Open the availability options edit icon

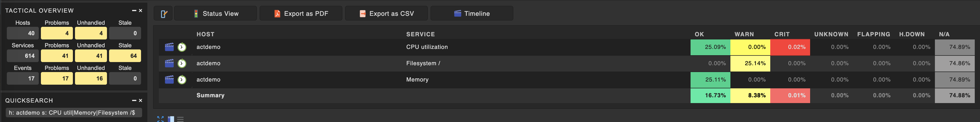(x=164, y=14)
